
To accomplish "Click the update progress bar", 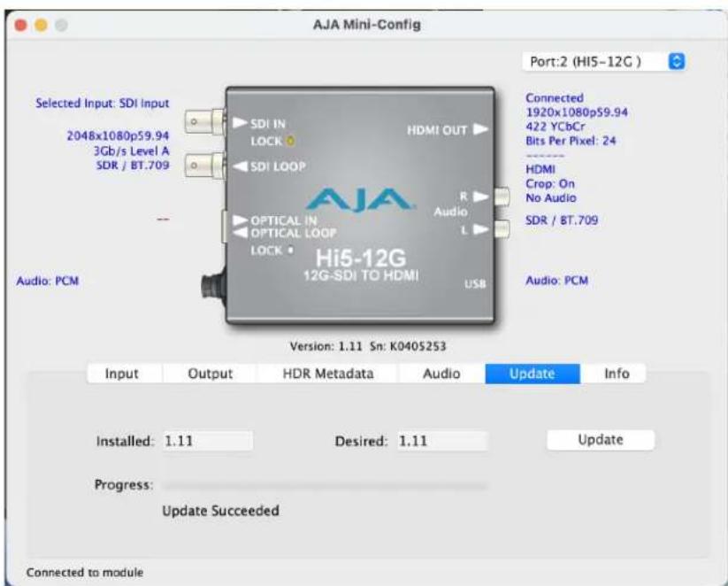I will coord(325,486).
